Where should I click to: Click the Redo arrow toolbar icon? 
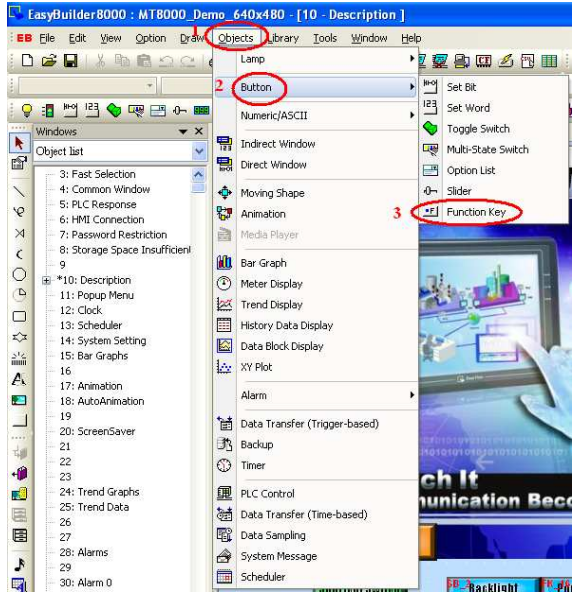click(x=187, y=60)
